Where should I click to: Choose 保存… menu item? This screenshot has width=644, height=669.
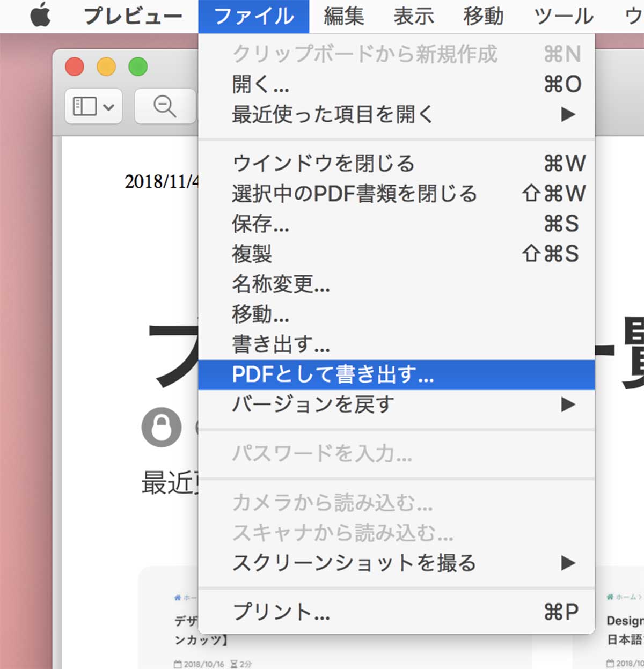coord(397,224)
